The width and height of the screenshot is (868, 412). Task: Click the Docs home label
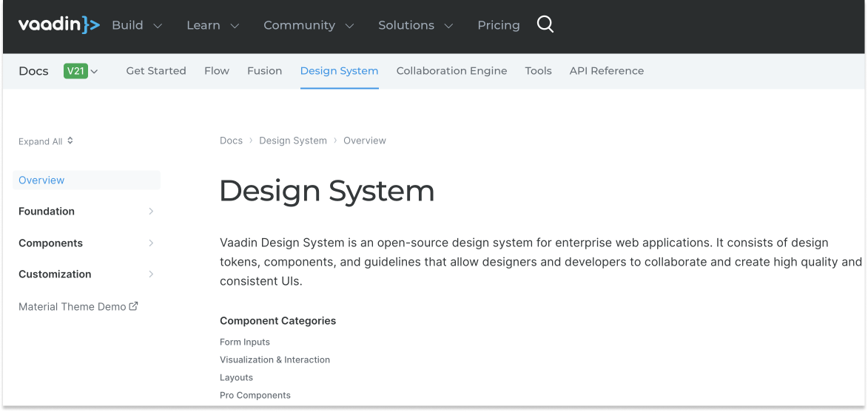coord(33,71)
